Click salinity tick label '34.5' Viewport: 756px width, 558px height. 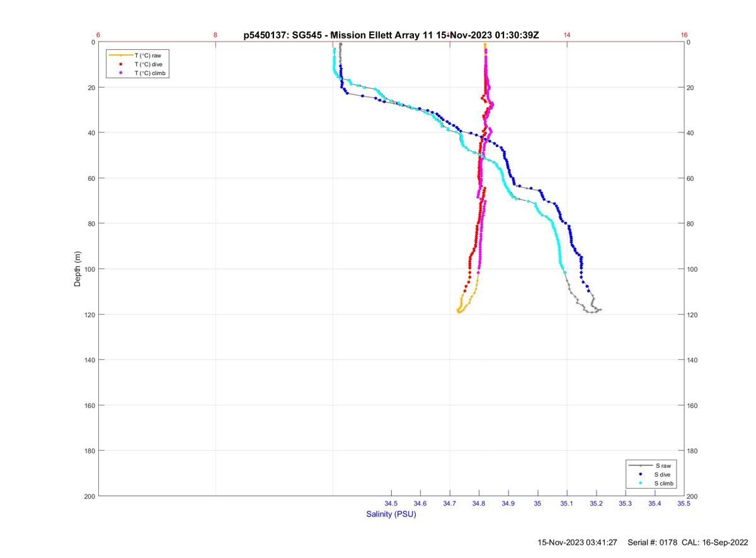[391, 503]
